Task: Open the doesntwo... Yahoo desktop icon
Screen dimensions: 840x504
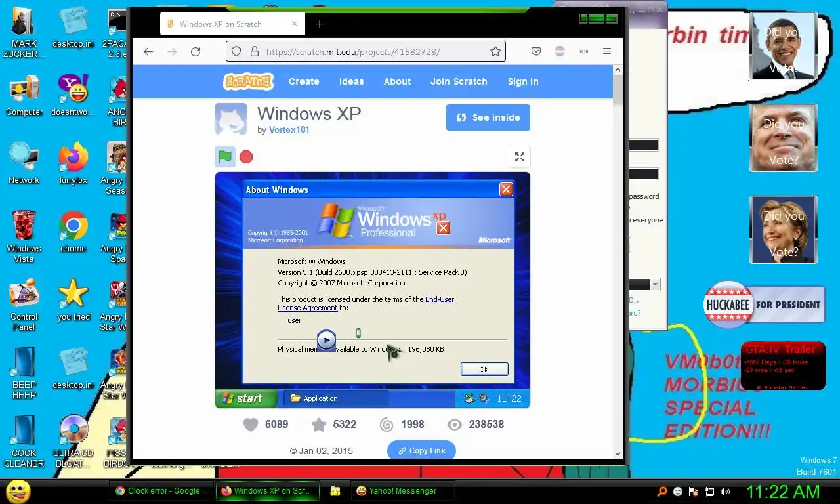Action: [73, 96]
